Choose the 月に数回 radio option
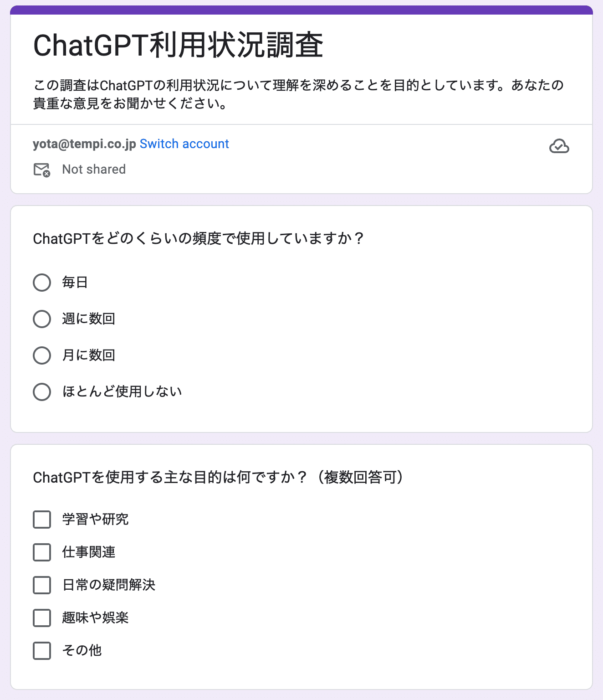 (42, 355)
